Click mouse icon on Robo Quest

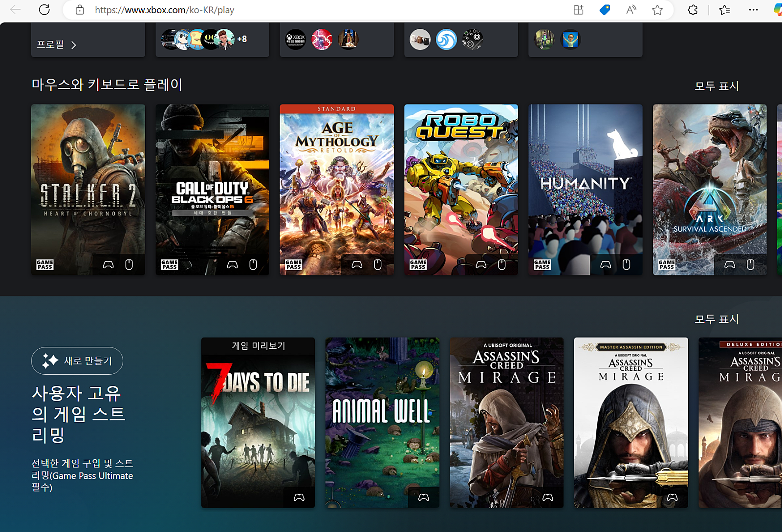[502, 265]
